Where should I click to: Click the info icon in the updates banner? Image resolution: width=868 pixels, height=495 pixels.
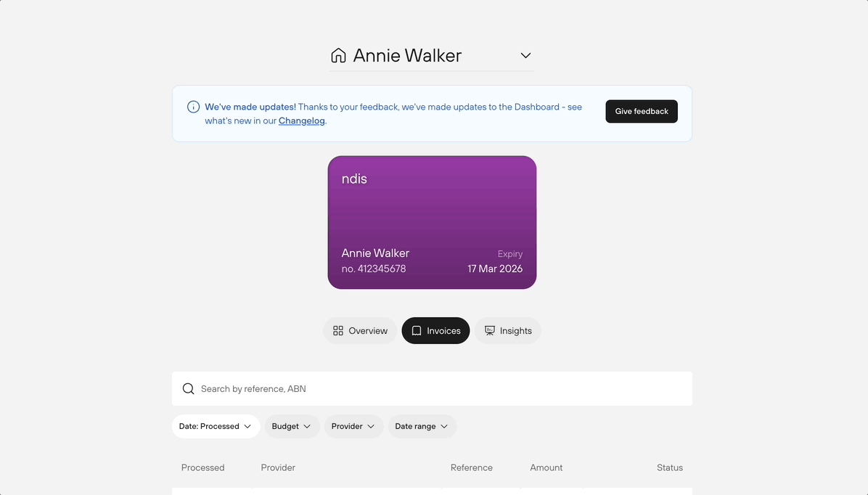[x=193, y=107]
